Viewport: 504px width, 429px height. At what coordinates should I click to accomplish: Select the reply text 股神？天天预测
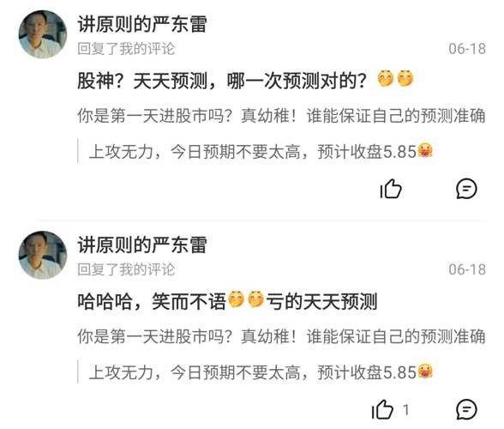click(x=141, y=81)
